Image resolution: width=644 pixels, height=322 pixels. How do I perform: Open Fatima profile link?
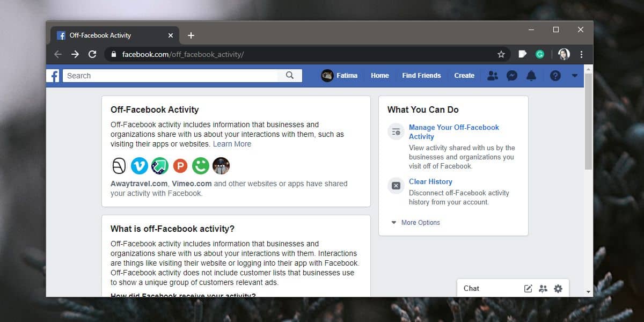(340, 76)
